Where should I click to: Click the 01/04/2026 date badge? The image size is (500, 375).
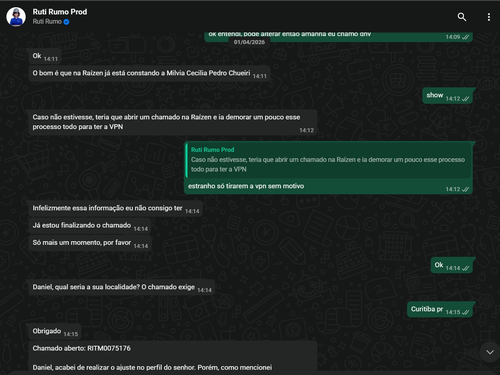coord(249,42)
